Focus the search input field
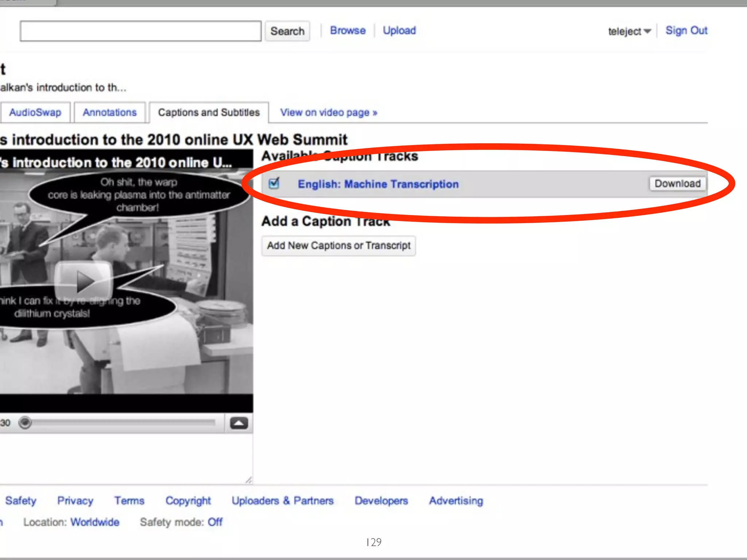 pyautogui.click(x=140, y=31)
